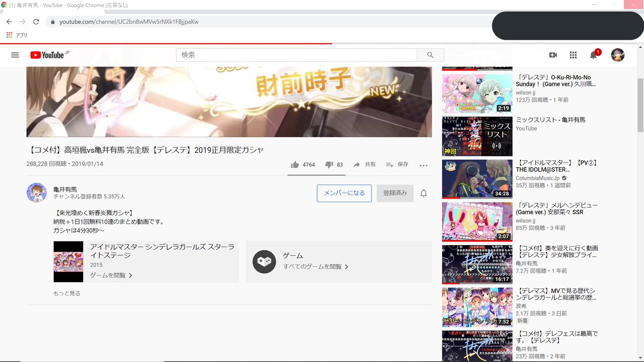
Task: Click the Starlight Stage game thumbnail
Action: pos(68,262)
